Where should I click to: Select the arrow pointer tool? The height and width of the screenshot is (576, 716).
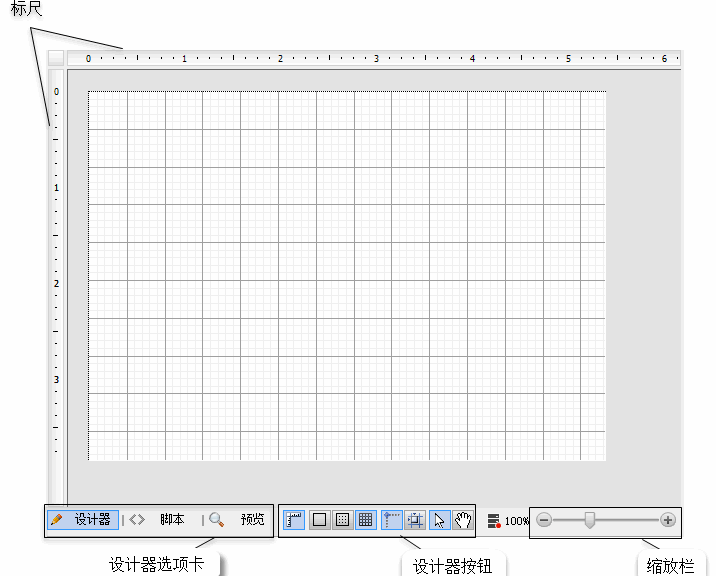pos(440,520)
